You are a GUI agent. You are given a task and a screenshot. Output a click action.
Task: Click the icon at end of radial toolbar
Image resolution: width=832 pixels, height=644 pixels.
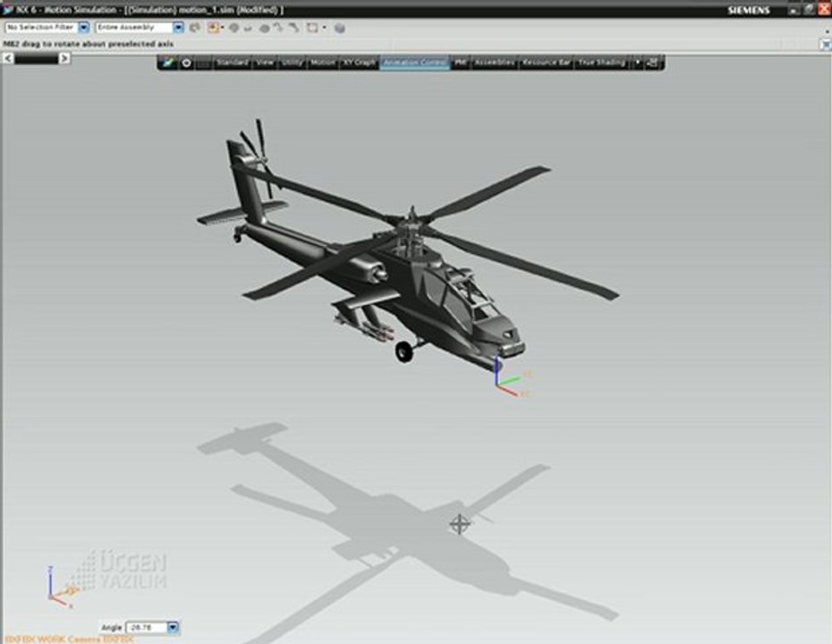click(653, 63)
